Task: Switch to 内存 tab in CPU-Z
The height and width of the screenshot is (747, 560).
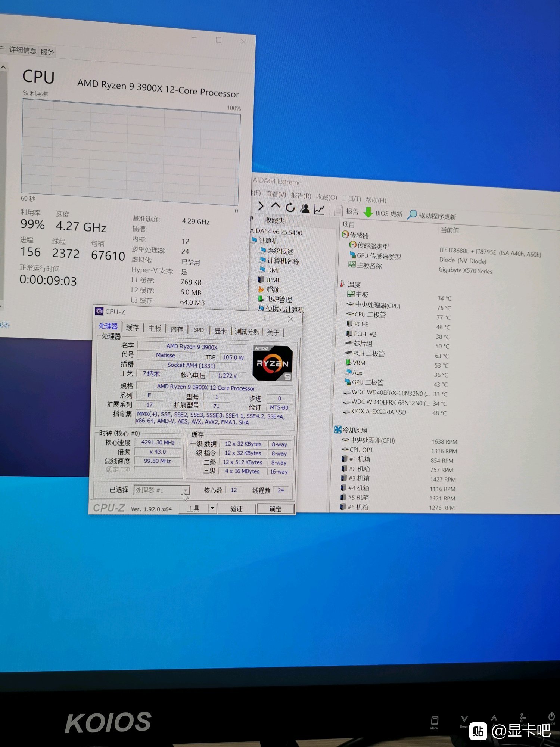Action: tap(177, 329)
